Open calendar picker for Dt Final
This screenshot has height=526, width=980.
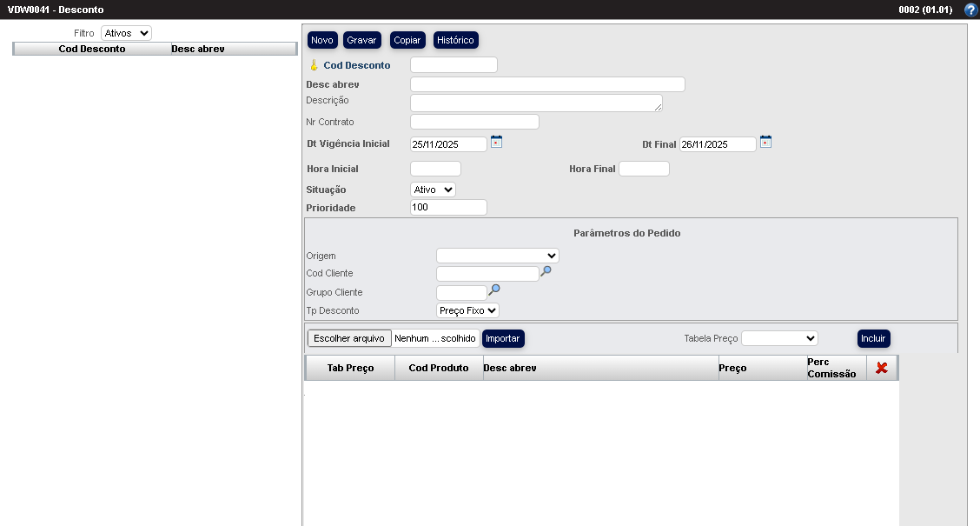tap(765, 142)
